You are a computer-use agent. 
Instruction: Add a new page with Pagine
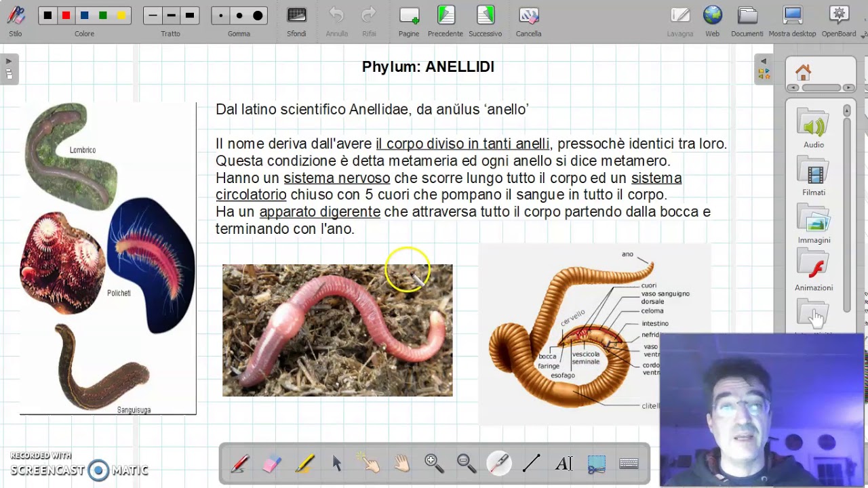click(x=409, y=21)
